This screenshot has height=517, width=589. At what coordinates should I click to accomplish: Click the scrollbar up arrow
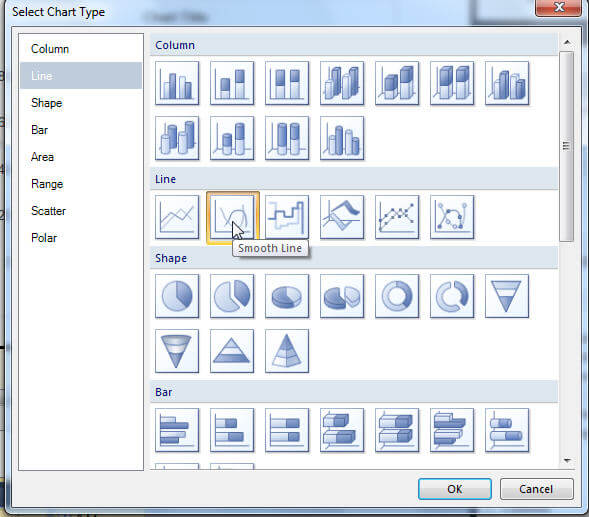[567, 42]
